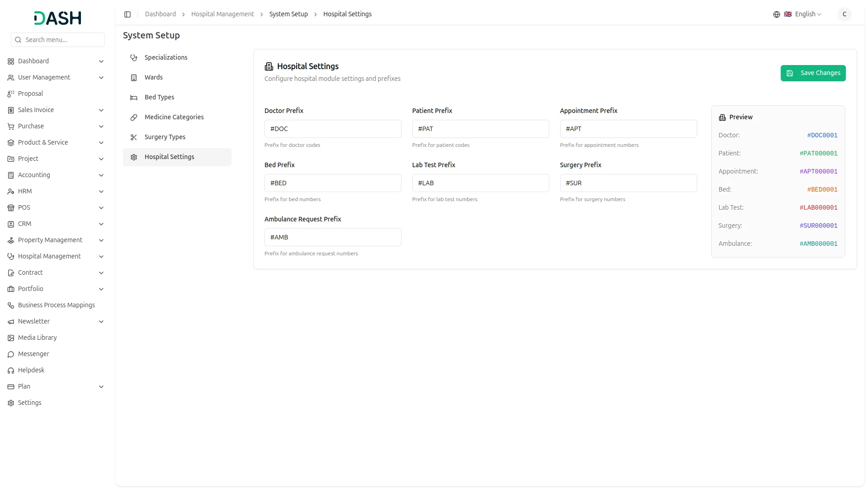Click the Bed Types bed icon
Viewport: 868px width, 488px height.
point(133,98)
